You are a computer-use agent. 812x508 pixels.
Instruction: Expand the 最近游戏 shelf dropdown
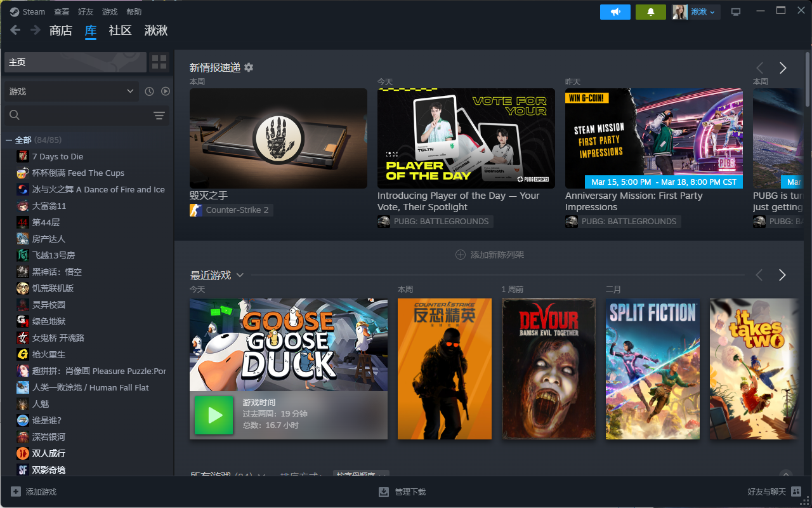tap(240, 275)
